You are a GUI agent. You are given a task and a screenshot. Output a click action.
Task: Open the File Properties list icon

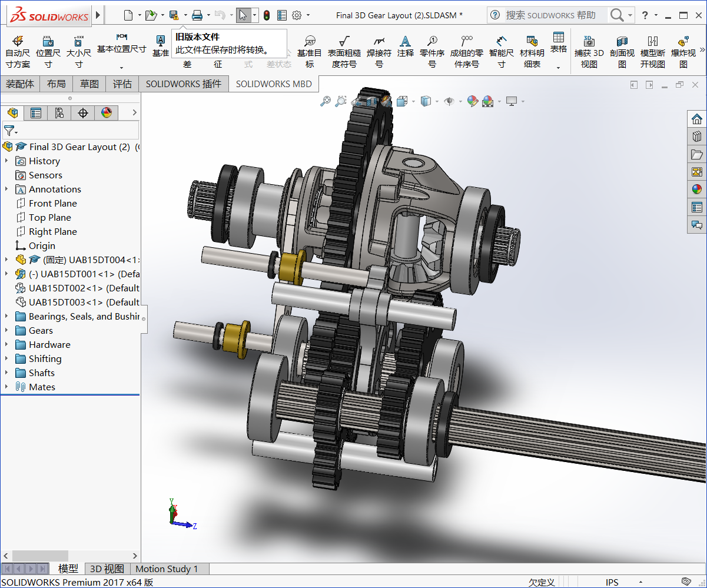282,15
